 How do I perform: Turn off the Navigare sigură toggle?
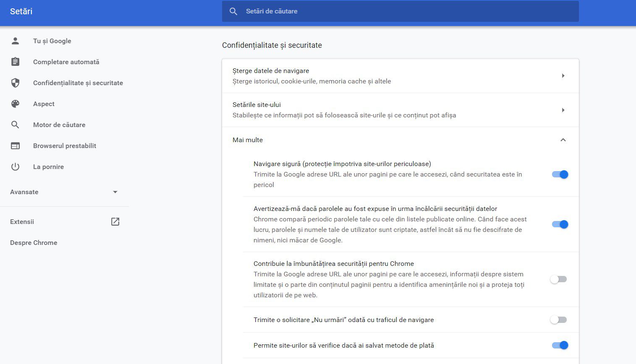point(560,174)
